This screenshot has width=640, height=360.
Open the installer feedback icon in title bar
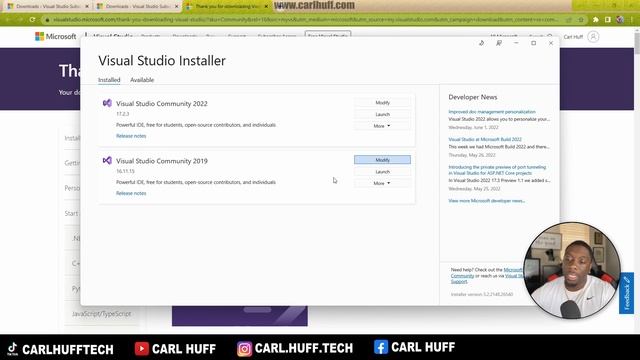pyautogui.click(x=499, y=43)
